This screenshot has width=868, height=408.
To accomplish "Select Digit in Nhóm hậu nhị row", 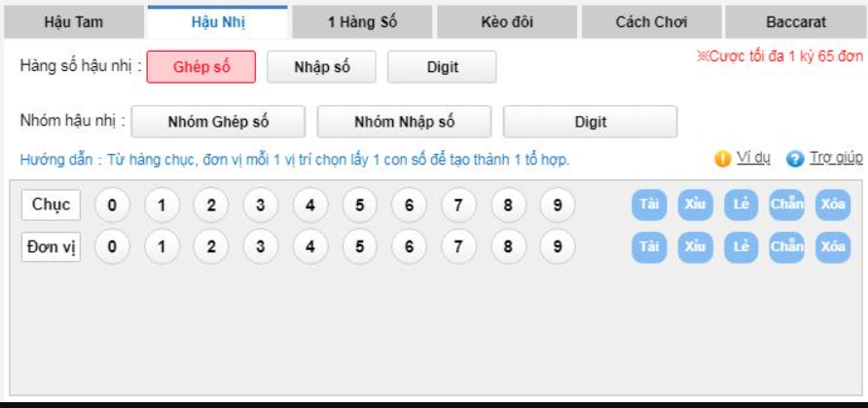I will click(590, 122).
